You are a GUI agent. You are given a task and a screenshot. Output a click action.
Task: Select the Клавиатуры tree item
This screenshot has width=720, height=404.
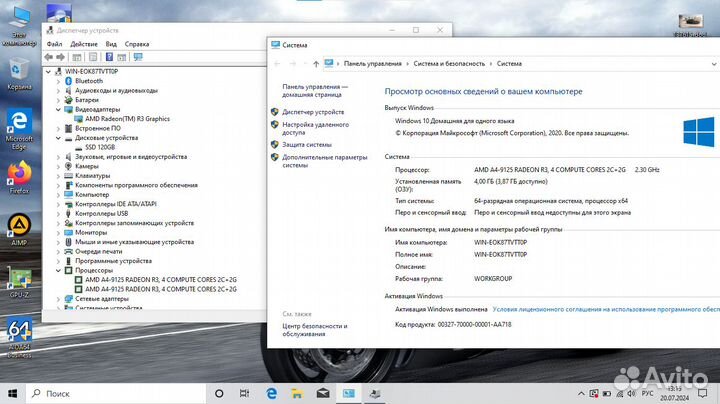click(x=92, y=176)
